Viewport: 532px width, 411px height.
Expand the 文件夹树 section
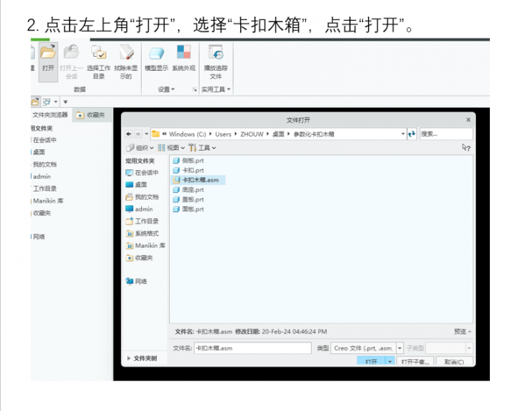click(x=140, y=359)
